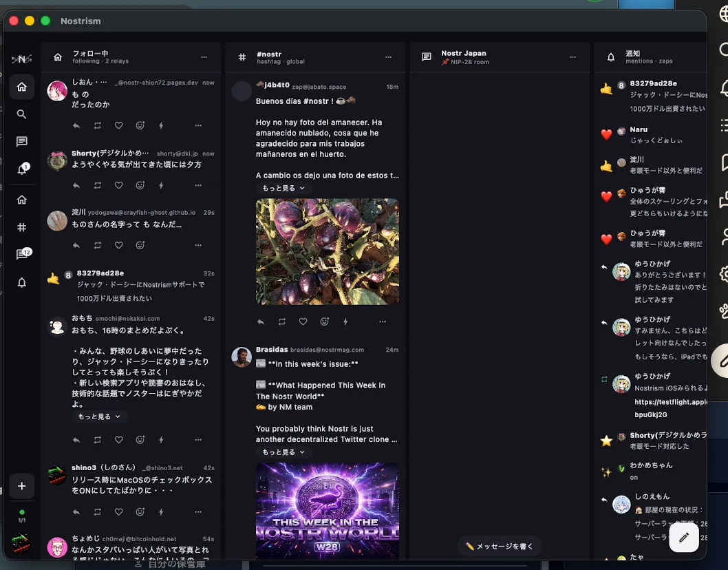Reply to しおん's post
The image size is (728, 570).
[76, 125]
